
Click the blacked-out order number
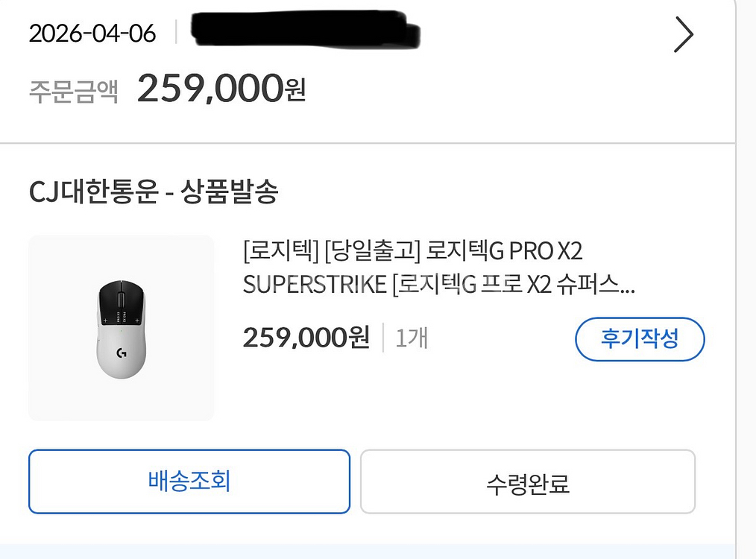(x=306, y=31)
